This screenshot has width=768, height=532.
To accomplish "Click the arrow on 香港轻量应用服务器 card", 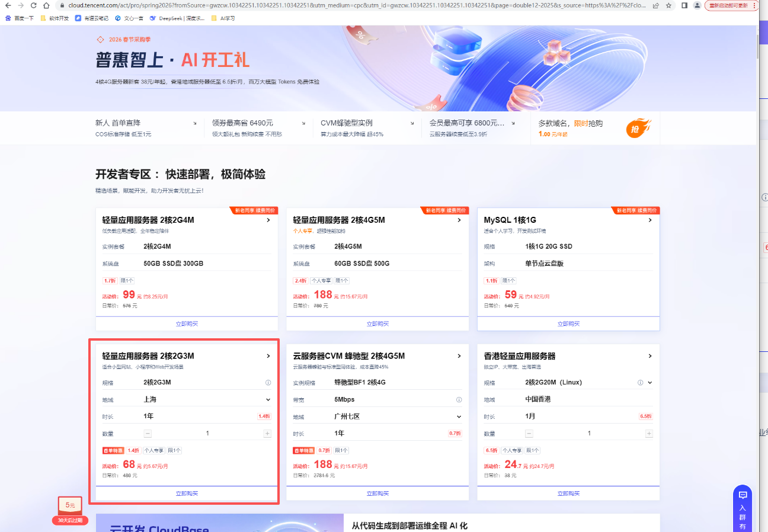I will click(649, 355).
